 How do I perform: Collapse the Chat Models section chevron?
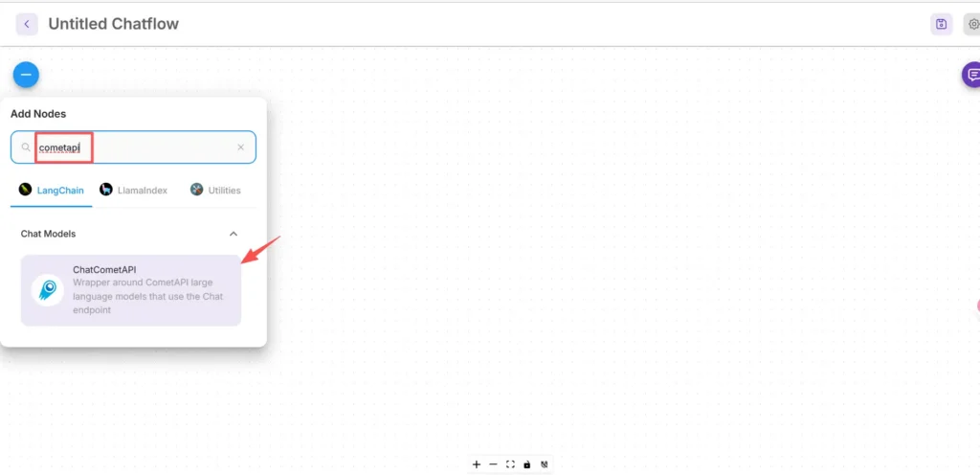click(x=234, y=234)
